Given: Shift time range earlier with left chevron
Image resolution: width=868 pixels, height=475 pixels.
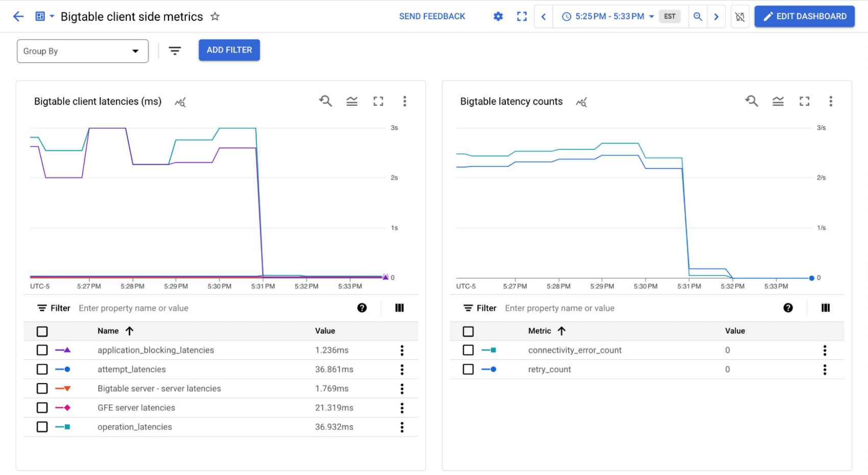Looking at the screenshot, I should coord(543,16).
